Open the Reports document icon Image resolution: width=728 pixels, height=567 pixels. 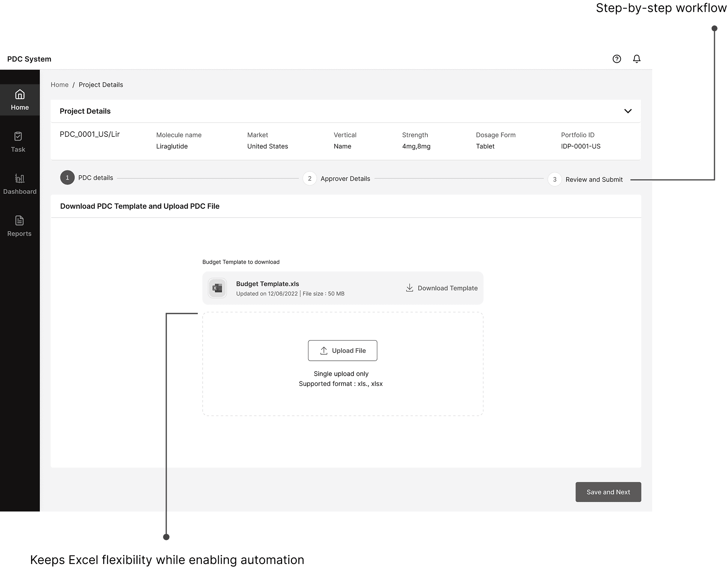tap(20, 220)
